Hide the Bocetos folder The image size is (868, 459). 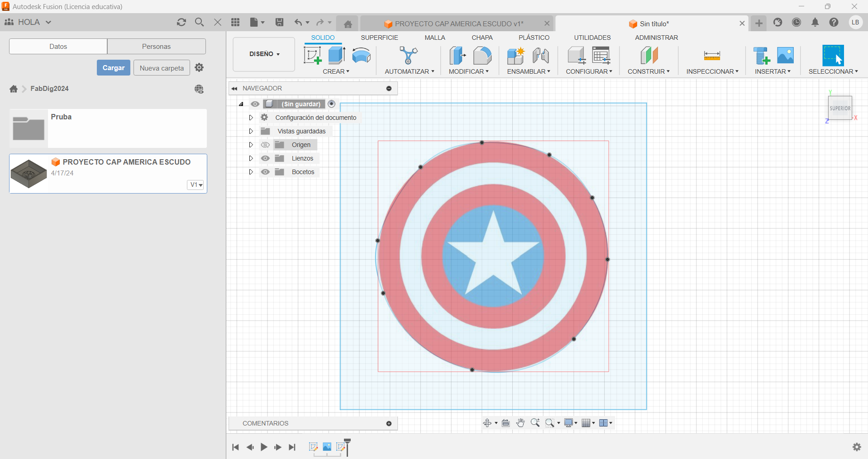[265, 172]
